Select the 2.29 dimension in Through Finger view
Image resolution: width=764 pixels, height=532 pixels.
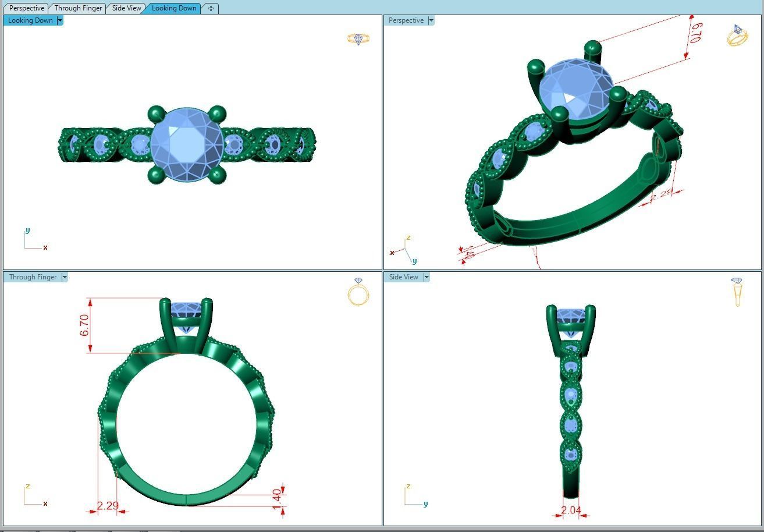click(108, 506)
